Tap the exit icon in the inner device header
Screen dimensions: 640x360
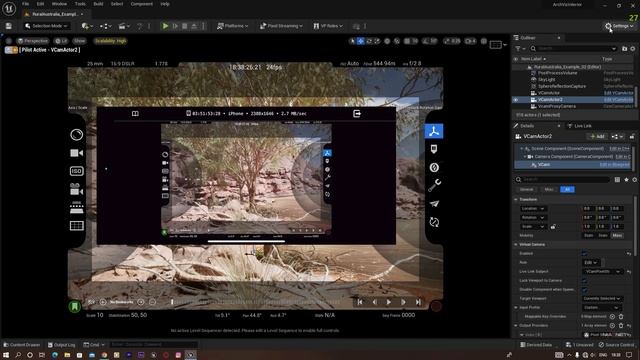[x=357, y=113]
